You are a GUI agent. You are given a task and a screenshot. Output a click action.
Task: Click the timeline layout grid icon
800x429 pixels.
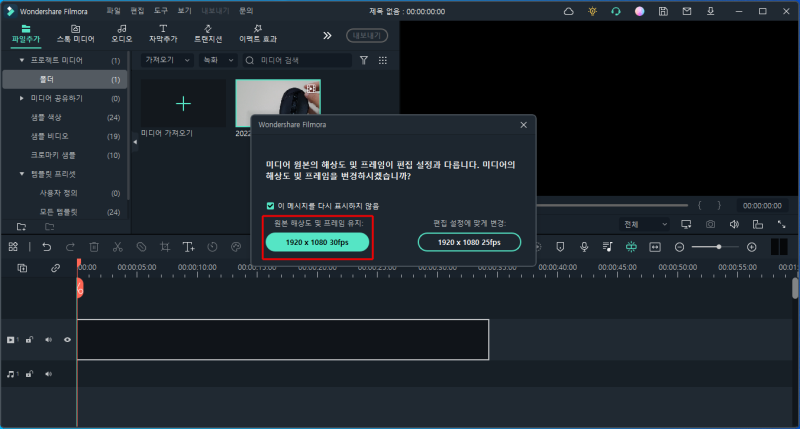(13, 247)
